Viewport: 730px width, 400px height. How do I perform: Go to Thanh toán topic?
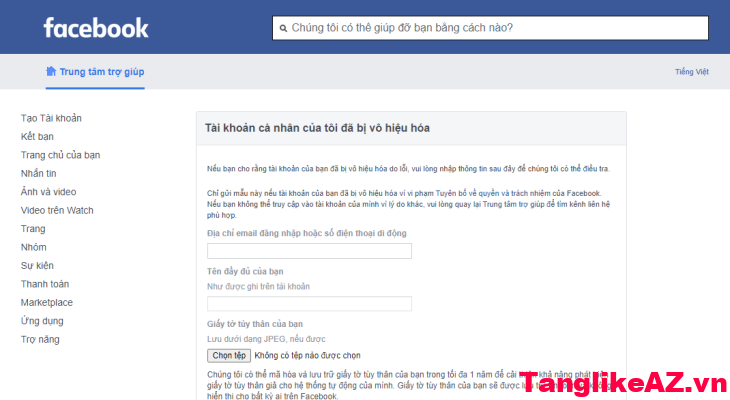pos(43,284)
